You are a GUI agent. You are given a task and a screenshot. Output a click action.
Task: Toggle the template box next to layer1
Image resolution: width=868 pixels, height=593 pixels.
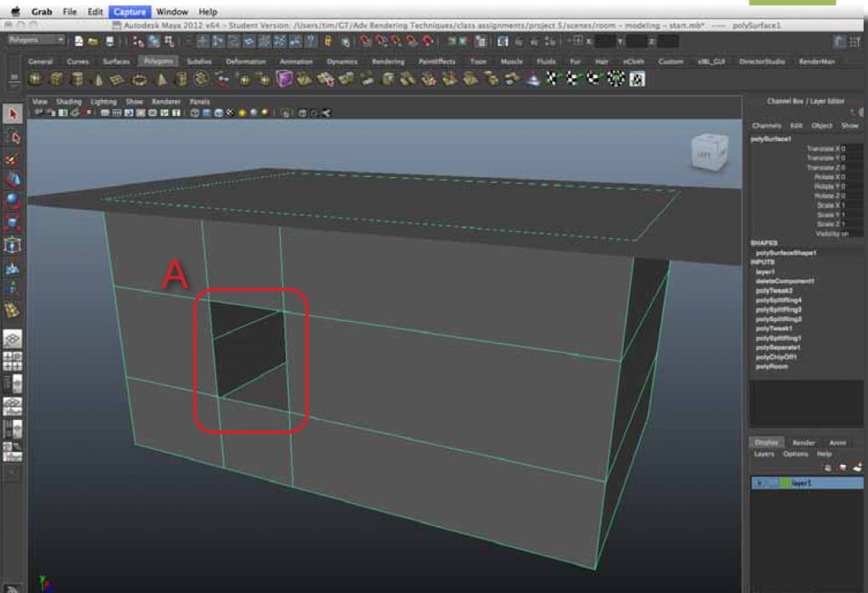coord(771,482)
